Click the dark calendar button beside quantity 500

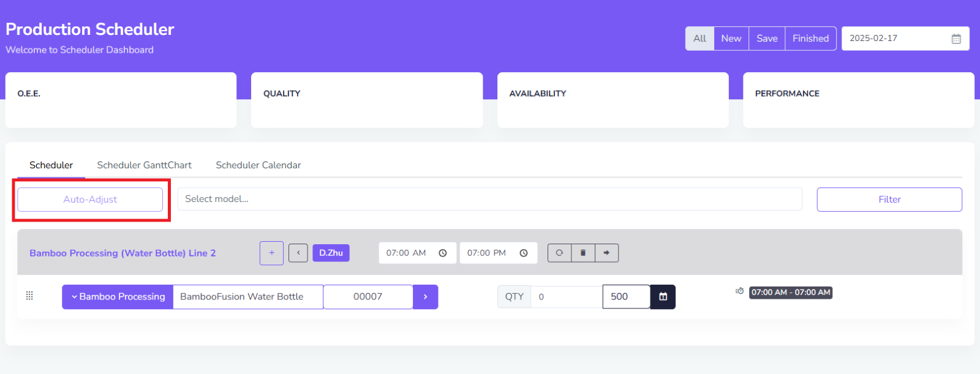pos(663,297)
